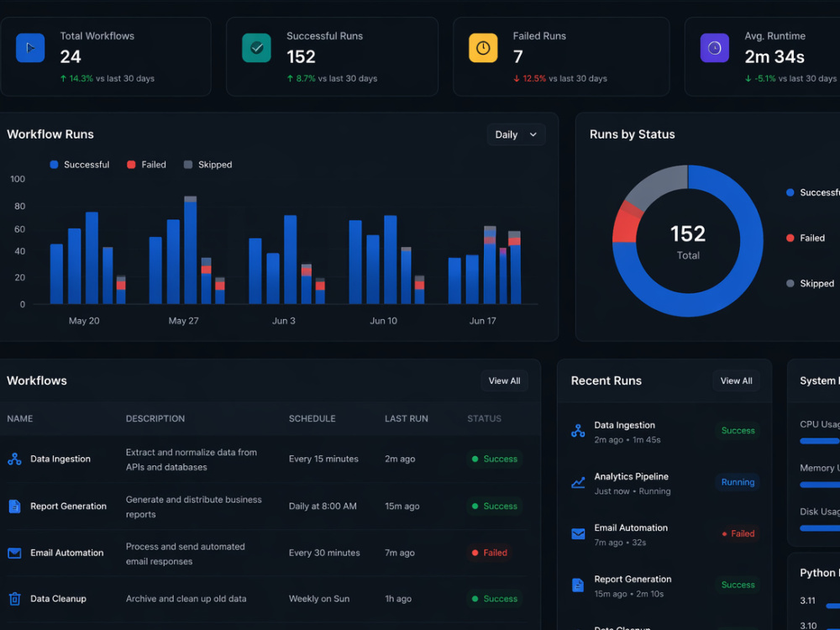This screenshot has width=840, height=630.
Task: Open the Daily interval dropdown
Action: (x=516, y=134)
